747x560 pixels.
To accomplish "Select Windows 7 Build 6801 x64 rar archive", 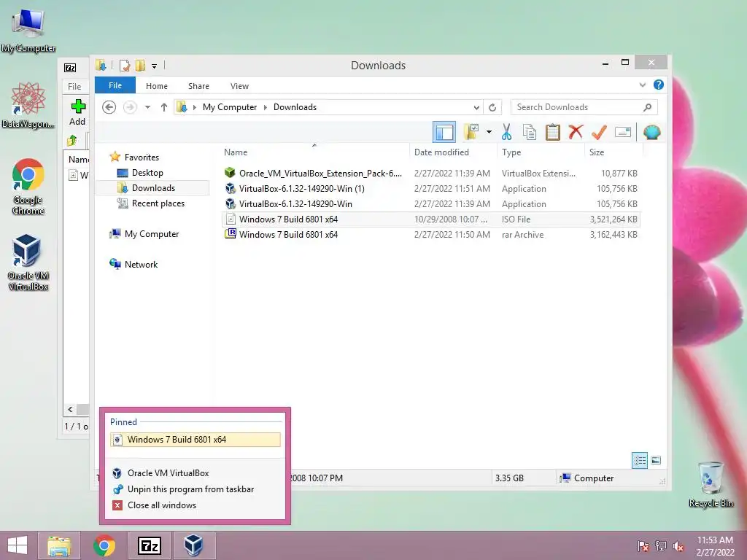I will coord(431,234).
